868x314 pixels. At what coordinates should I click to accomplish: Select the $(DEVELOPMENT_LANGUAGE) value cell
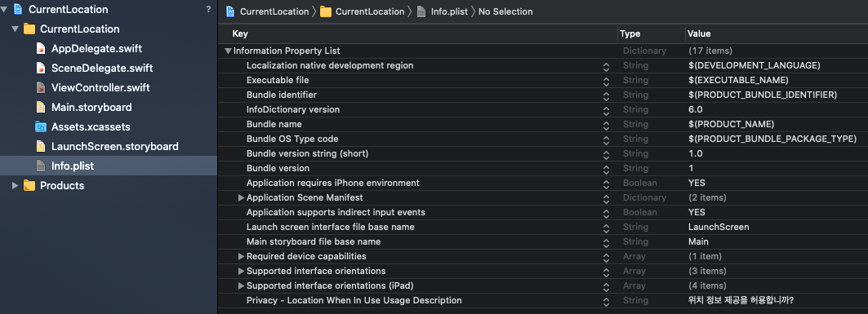click(x=754, y=65)
